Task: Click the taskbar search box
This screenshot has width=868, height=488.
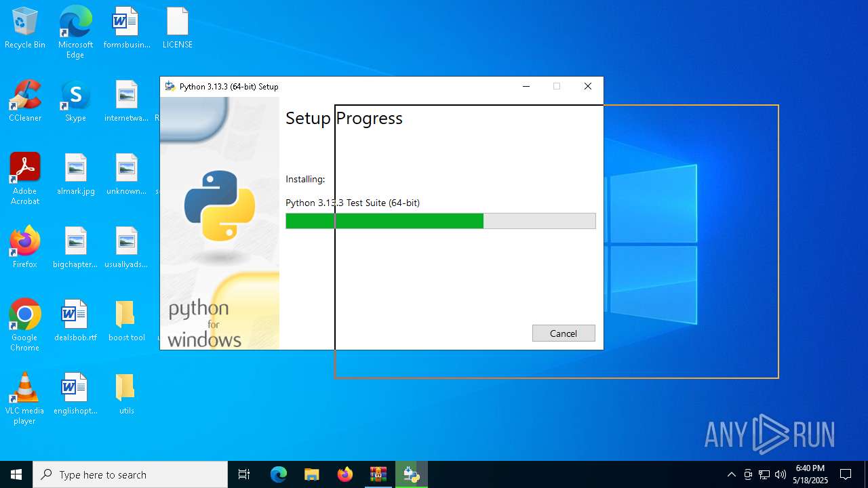Action: tap(130, 474)
